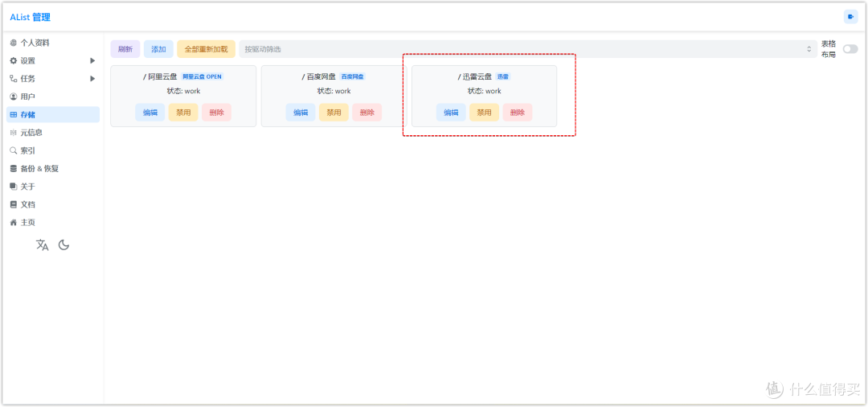Click the AList 管理 title link
The width and height of the screenshot is (868, 407).
tap(30, 17)
